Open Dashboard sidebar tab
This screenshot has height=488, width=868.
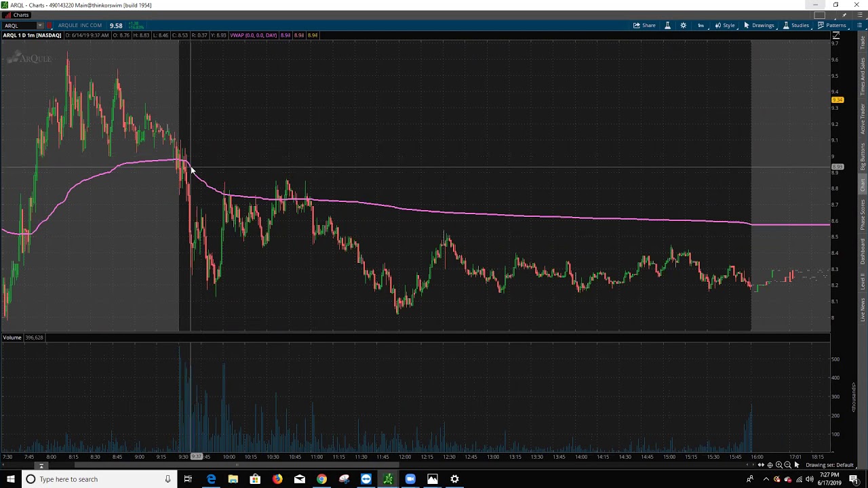863,251
